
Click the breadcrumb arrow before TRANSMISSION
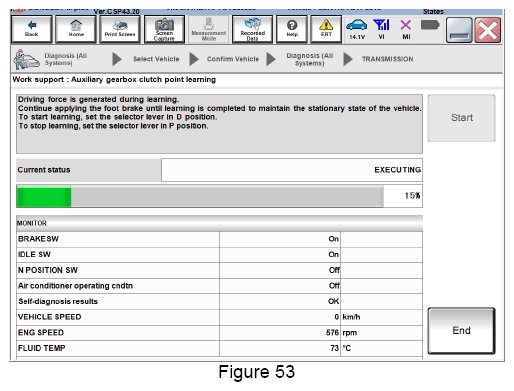coord(348,59)
